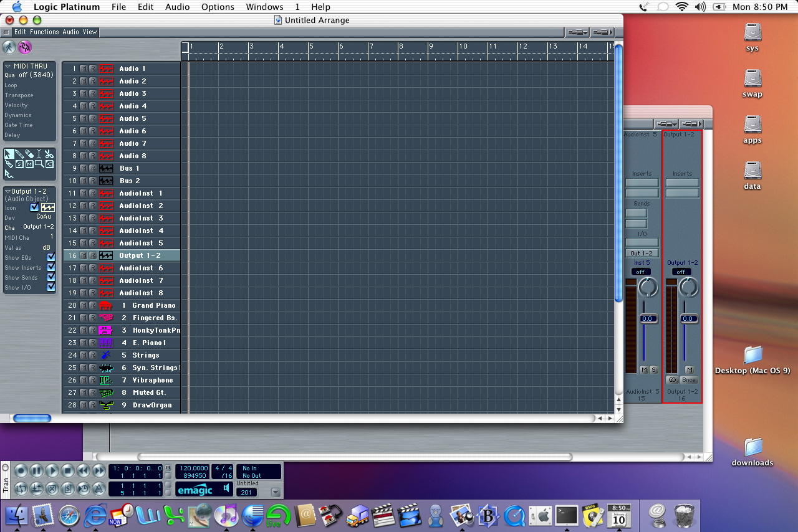
Task: Toggle the Show Sends checkbox
Action: (50, 277)
